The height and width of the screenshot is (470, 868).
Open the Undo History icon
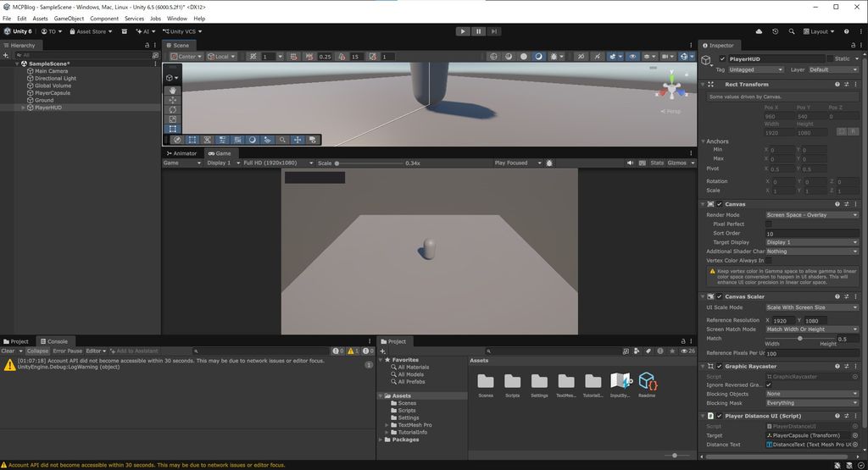pos(775,31)
